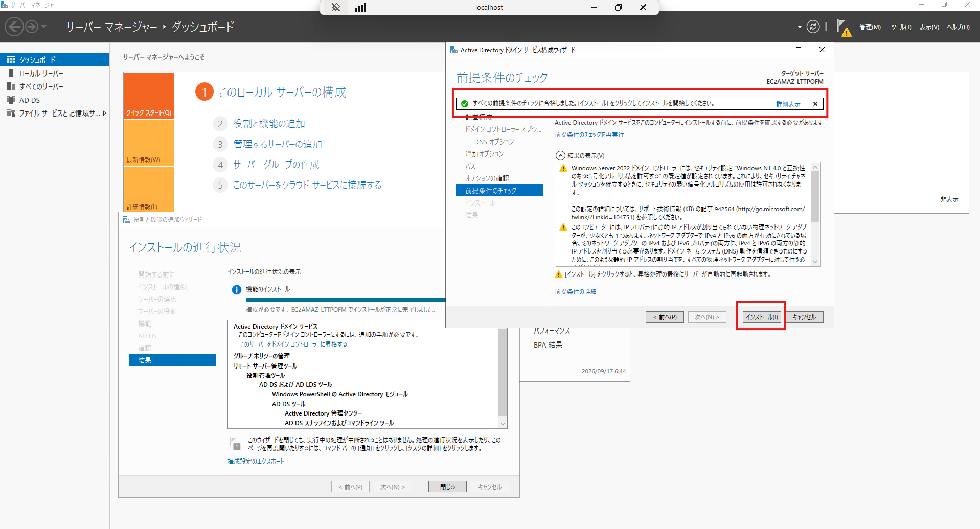Screen dimensions: 980x529
Task: Open the navigation history dropdown arrow
Action: tap(44, 27)
